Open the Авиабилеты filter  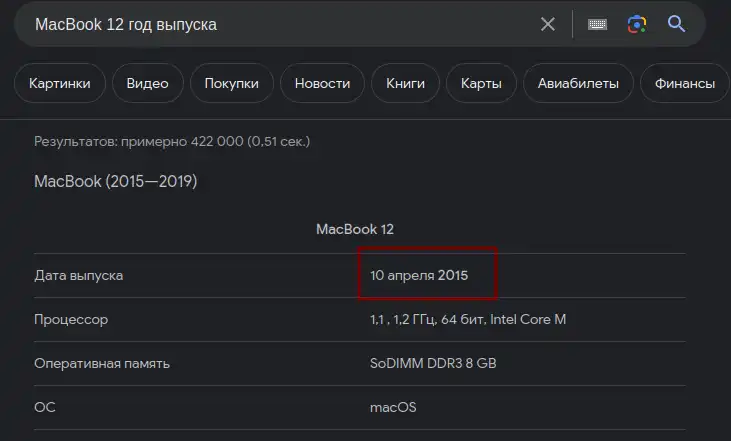click(x=578, y=83)
